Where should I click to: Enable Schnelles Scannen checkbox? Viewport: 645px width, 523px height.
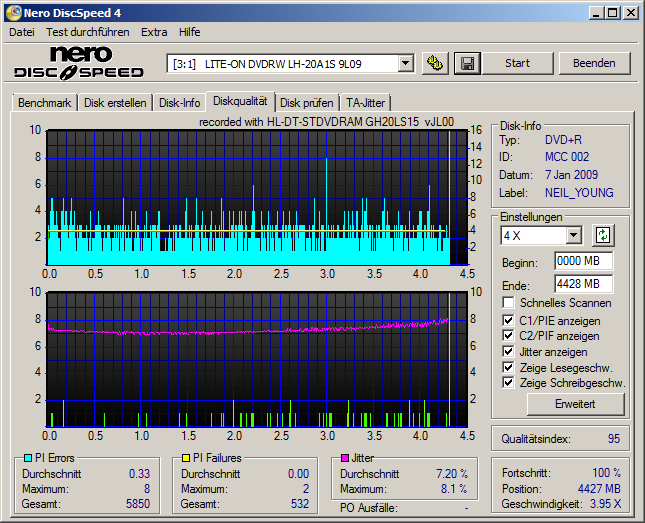[x=509, y=303]
